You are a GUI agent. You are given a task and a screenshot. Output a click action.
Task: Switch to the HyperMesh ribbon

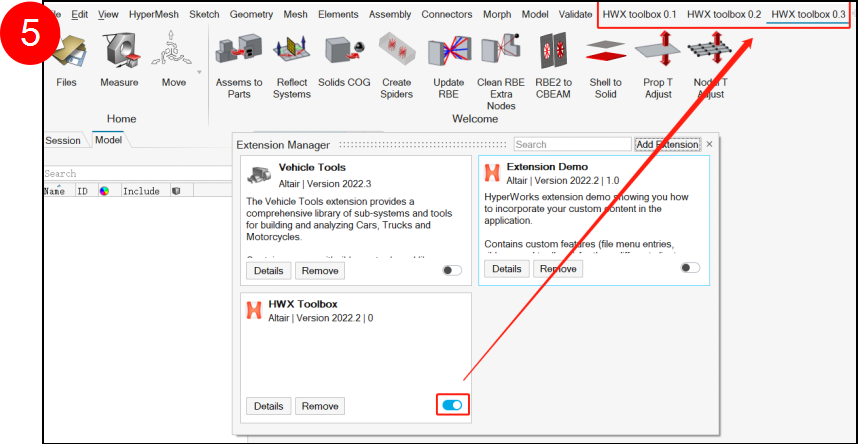[154, 15]
